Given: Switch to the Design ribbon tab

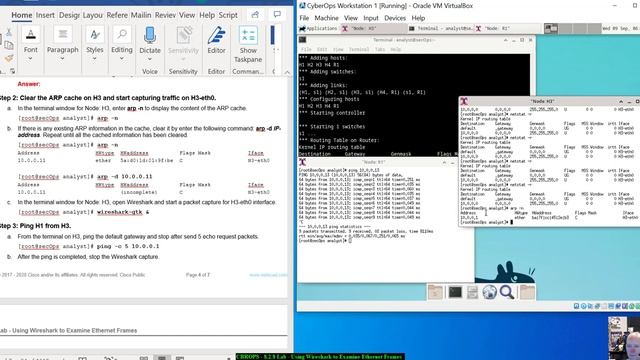Looking at the screenshot, I should [x=69, y=15].
